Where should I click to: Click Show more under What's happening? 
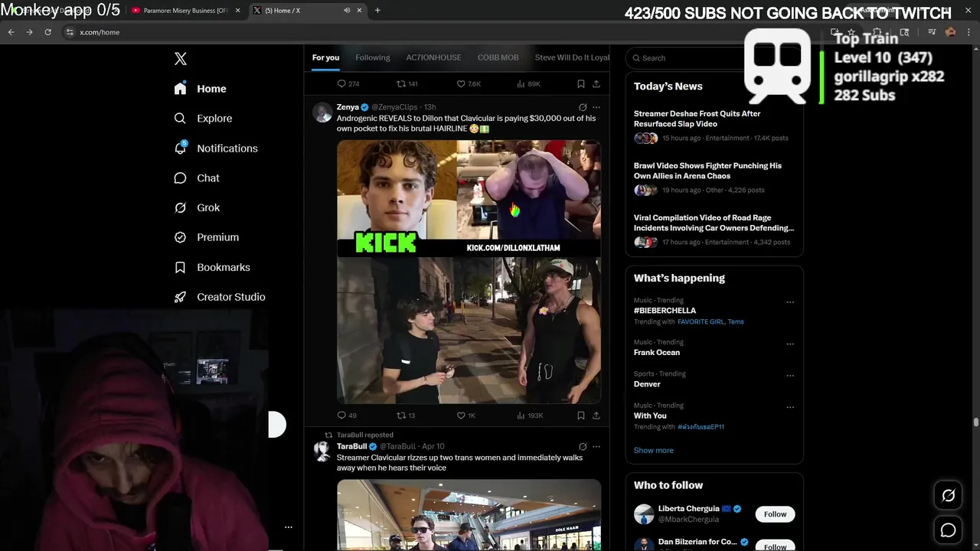pyautogui.click(x=654, y=450)
